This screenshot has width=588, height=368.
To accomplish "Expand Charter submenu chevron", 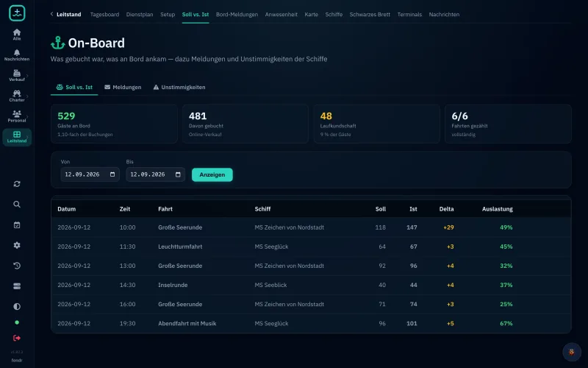I will pos(27,96).
